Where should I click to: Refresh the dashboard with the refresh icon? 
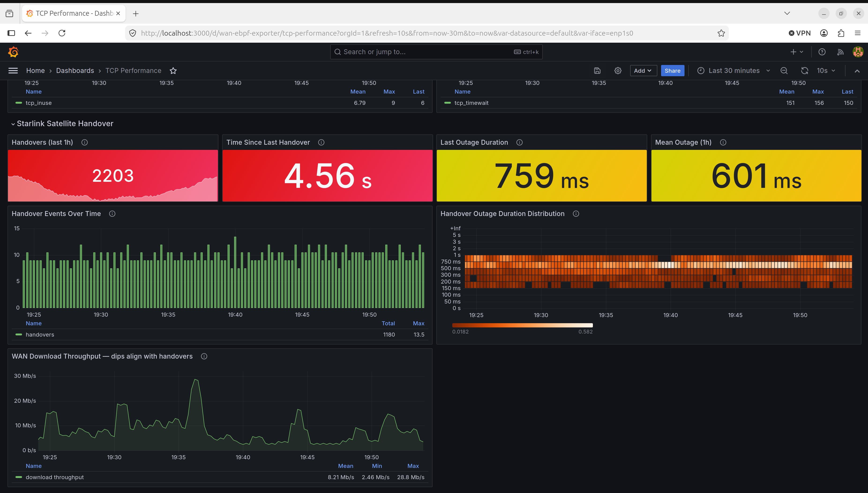tap(804, 70)
